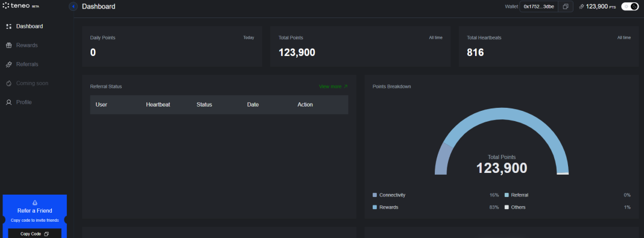Click the Coming soon flame icon
The width and height of the screenshot is (644, 238).
8,83
